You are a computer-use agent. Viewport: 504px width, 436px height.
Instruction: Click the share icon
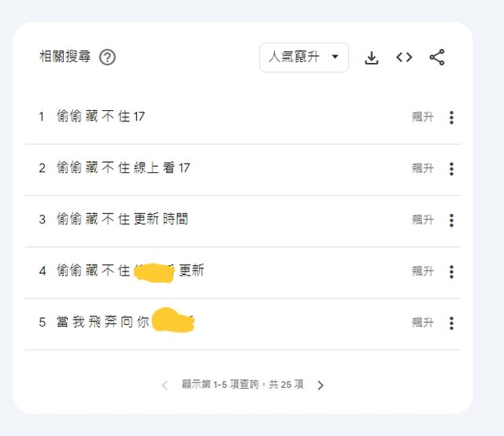pyautogui.click(x=437, y=57)
